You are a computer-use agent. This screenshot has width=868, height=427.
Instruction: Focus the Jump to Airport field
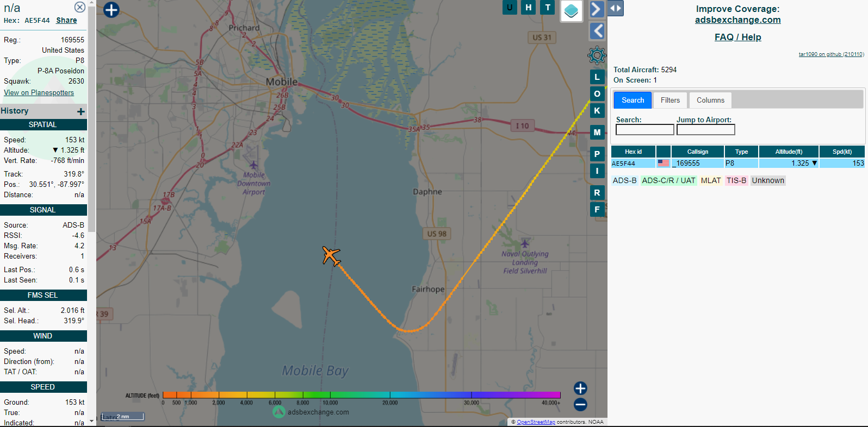tap(705, 130)
